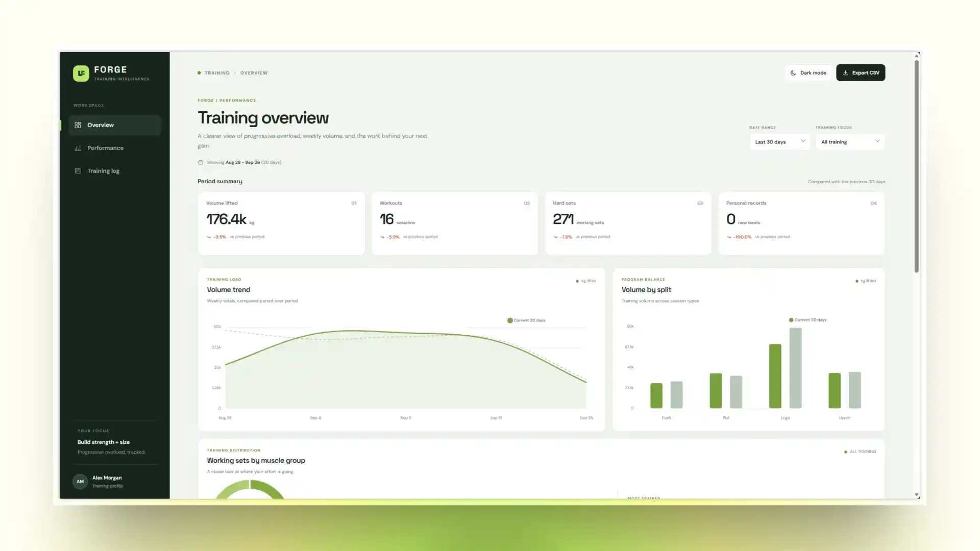Click the Personal records 0 value
Image resolution: width=980 pixels, height=551 pixels.
point(731,219)
